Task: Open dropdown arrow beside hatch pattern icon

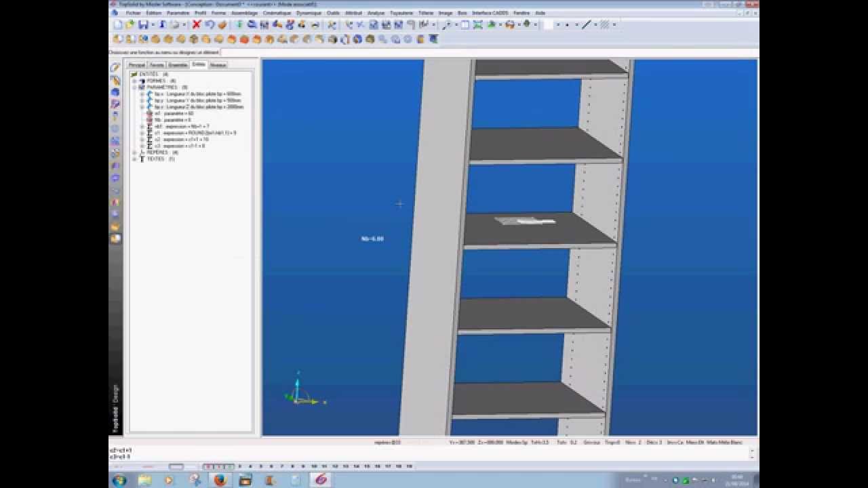Action: pyautogui.click(x=614, y=24)
